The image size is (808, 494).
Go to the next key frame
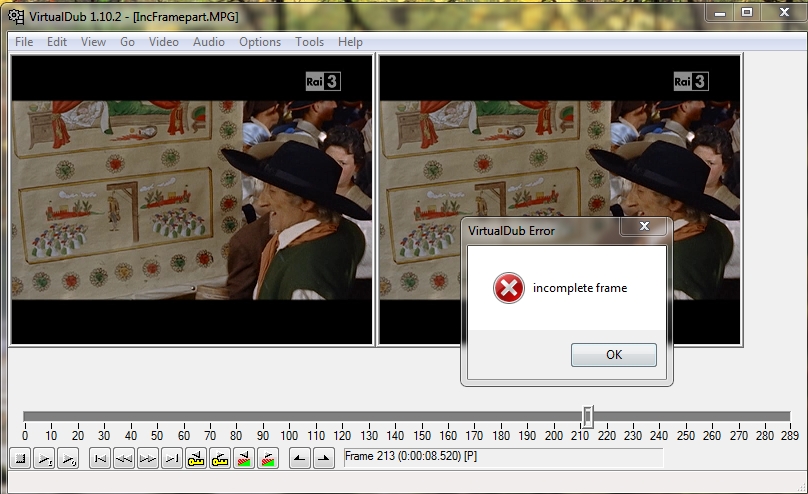click(220, 458)
